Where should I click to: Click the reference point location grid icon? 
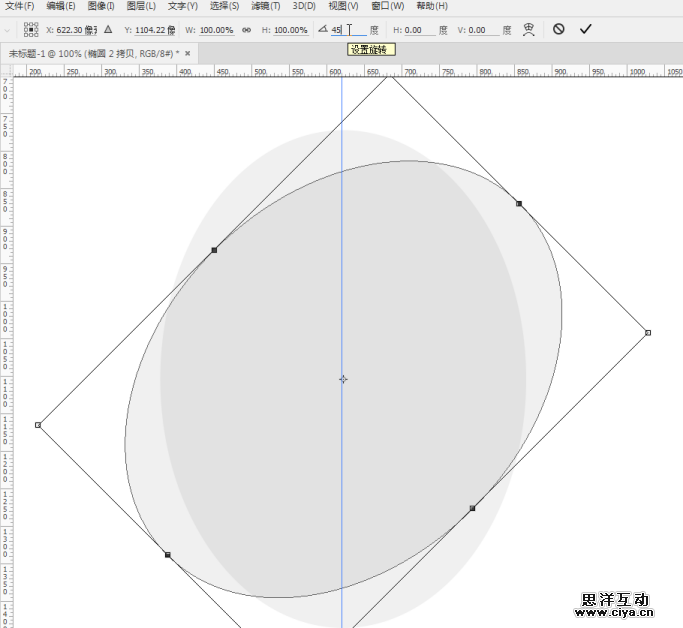[x=31, y=30]
